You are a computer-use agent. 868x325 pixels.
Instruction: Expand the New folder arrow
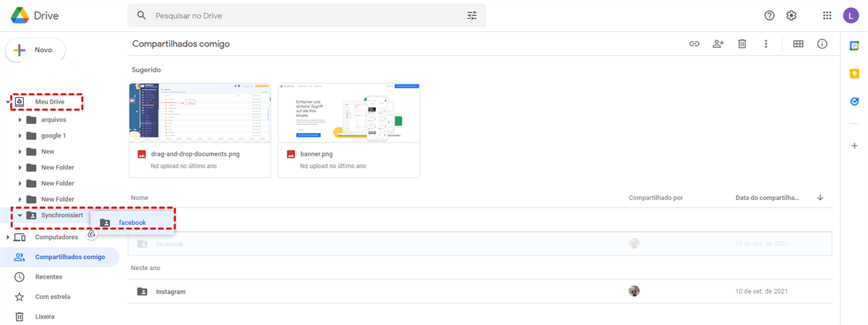coord(20,151)
